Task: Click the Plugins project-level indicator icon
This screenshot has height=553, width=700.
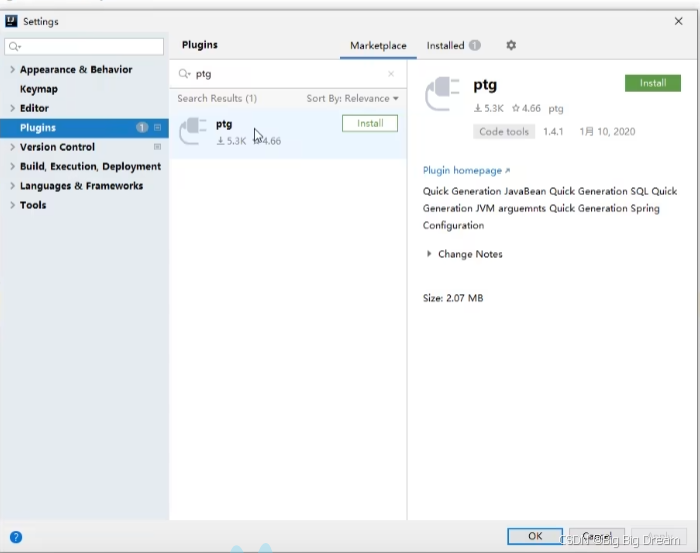Action: (158, 128)
